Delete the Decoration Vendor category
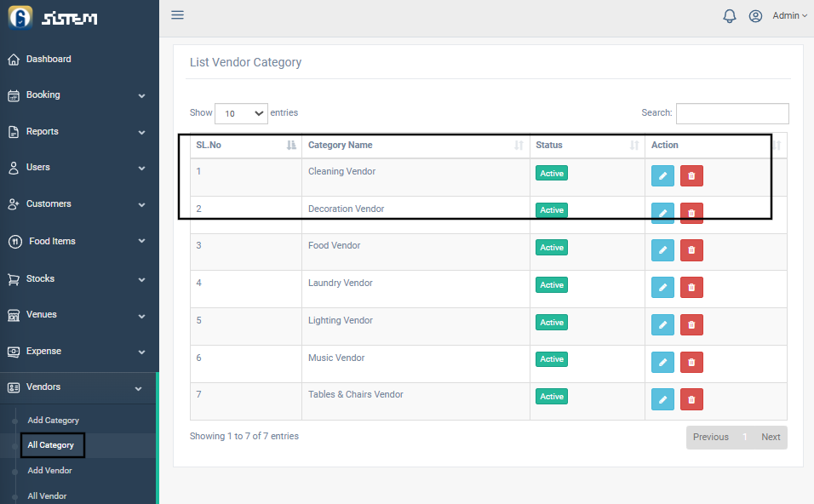This screenshot has width=814, height=504. [x=691, y=213]
